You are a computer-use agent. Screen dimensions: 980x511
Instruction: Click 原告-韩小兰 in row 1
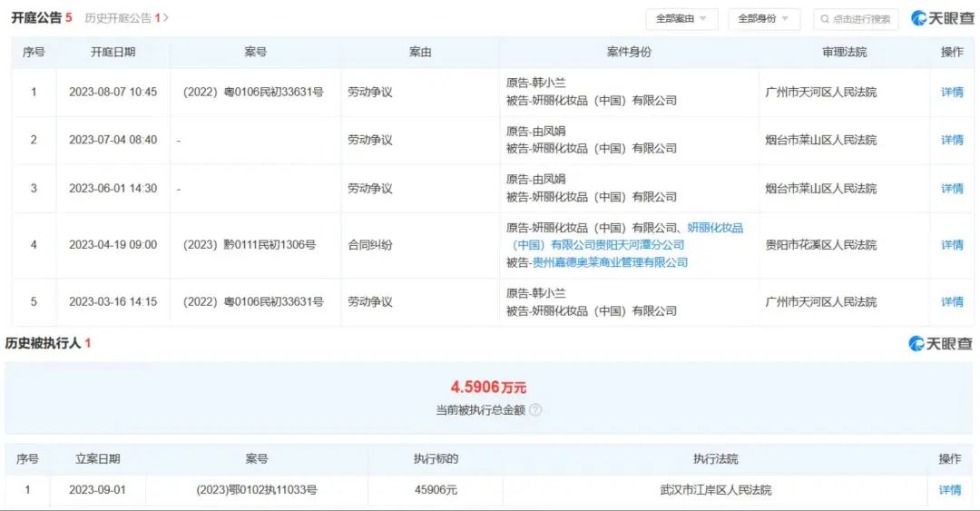pyautogui.click(x=535, y=83)
